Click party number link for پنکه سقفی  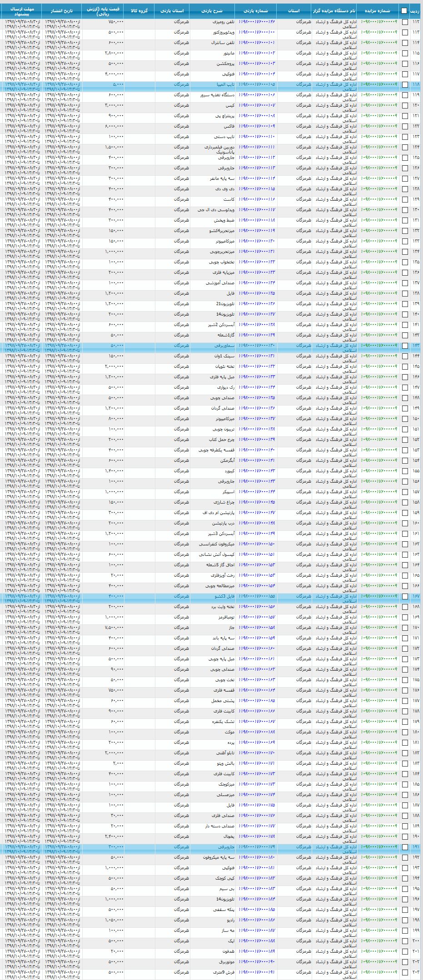(257, 910)
